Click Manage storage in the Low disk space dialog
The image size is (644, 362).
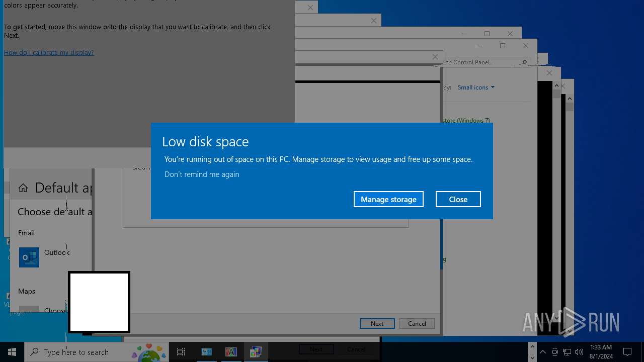coord(388,199)
